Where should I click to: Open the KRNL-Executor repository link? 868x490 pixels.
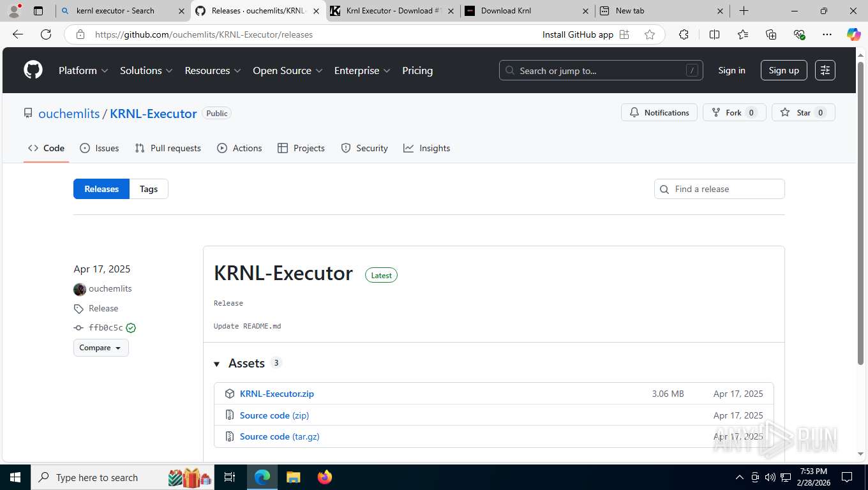pos(153,114)
